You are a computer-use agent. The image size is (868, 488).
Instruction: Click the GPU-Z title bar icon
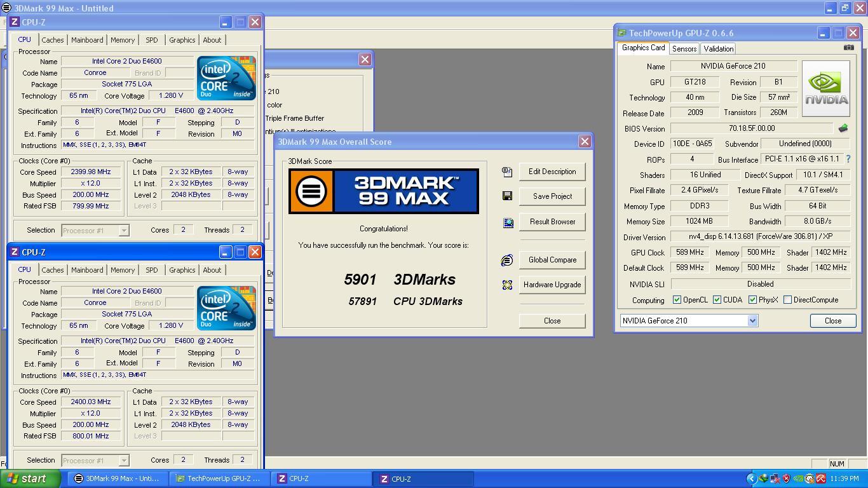pos(622,33)
